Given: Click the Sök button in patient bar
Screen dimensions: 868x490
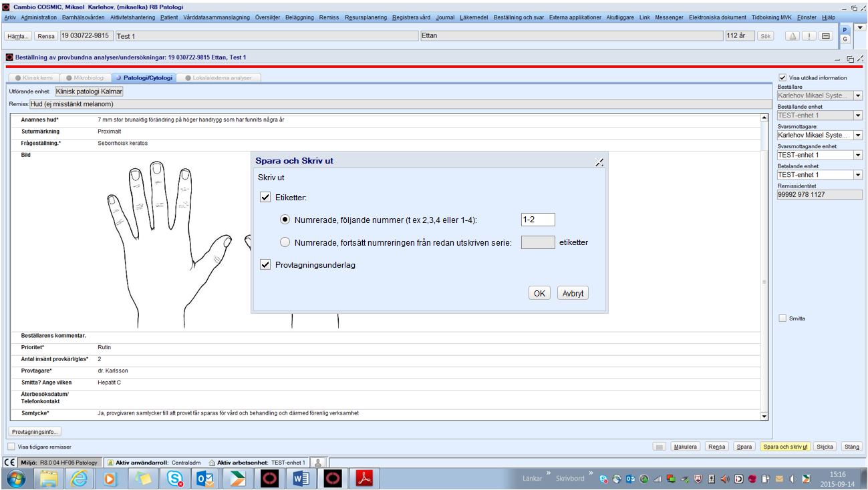Looking at the screenshot, I should tap(766, 36).
